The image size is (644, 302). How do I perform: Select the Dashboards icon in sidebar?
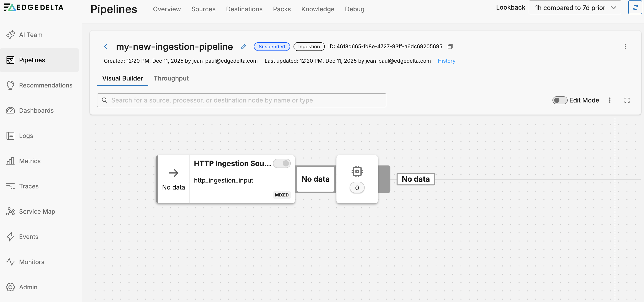click(x=10, y=110)
